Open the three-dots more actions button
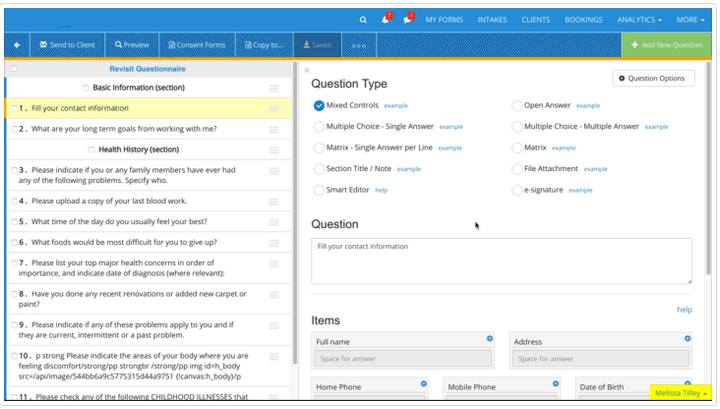 pyautogui.click(x=359, y=45)
